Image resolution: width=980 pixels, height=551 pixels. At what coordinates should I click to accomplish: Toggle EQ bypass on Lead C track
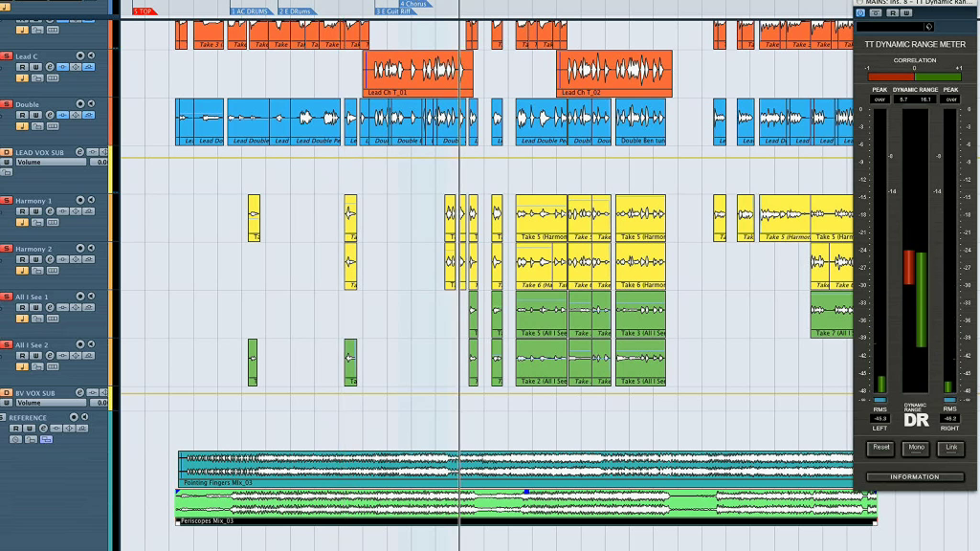pyautogui.click(x=76, y=67)
